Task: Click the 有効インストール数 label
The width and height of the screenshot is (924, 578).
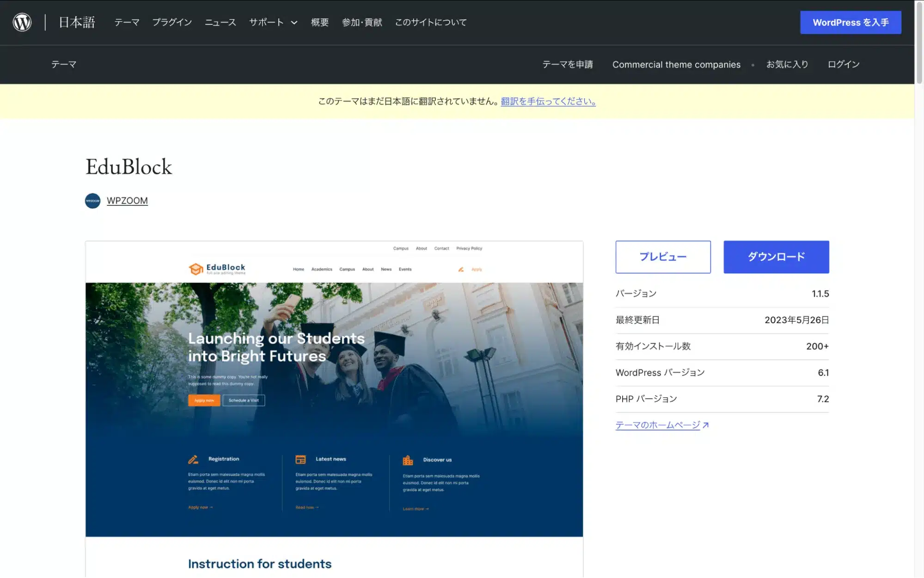Action: [x=653, y=346]
